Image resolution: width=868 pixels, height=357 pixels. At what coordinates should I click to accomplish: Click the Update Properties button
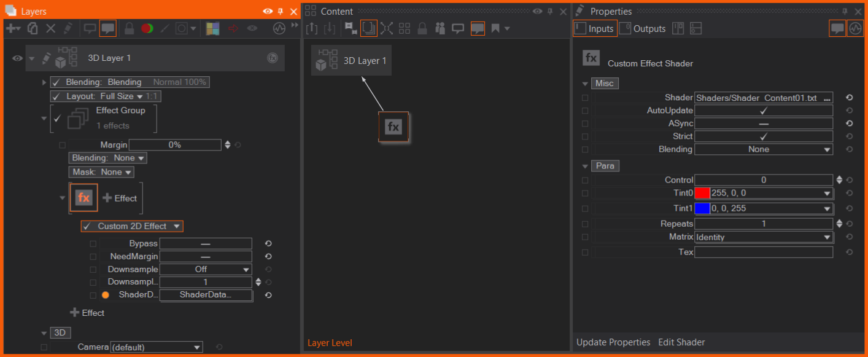613,342
